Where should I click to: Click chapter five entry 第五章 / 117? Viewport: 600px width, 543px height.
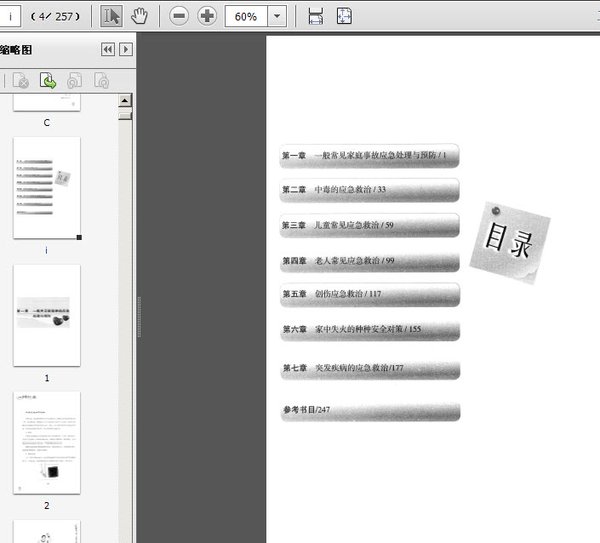[x=370, y=295]
